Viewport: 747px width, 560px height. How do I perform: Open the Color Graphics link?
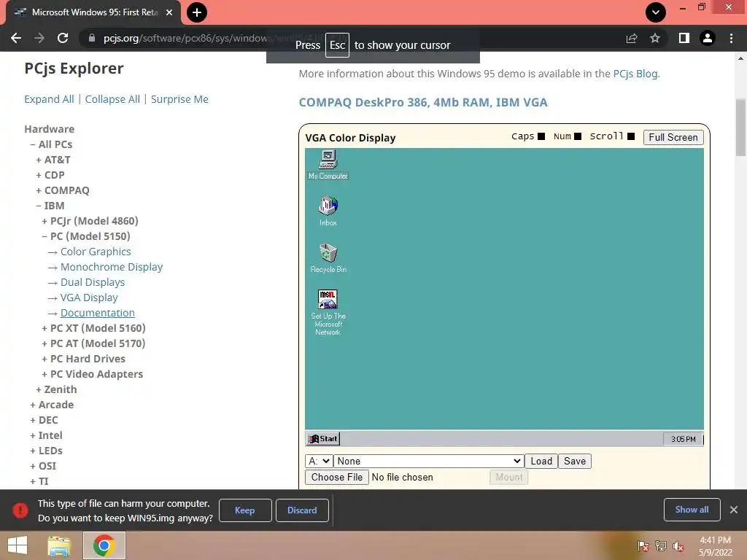[x=96, y=252]
